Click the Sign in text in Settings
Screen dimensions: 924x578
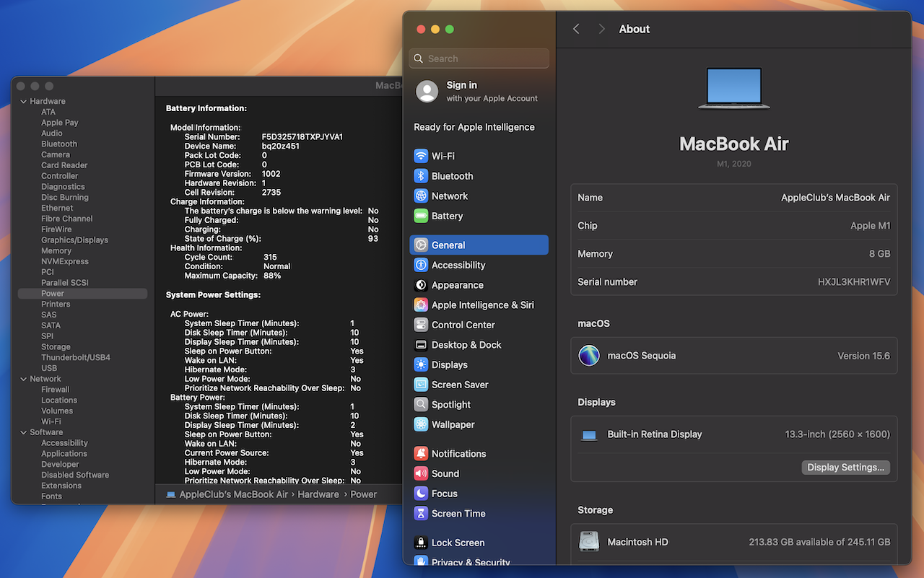[462, 85]
